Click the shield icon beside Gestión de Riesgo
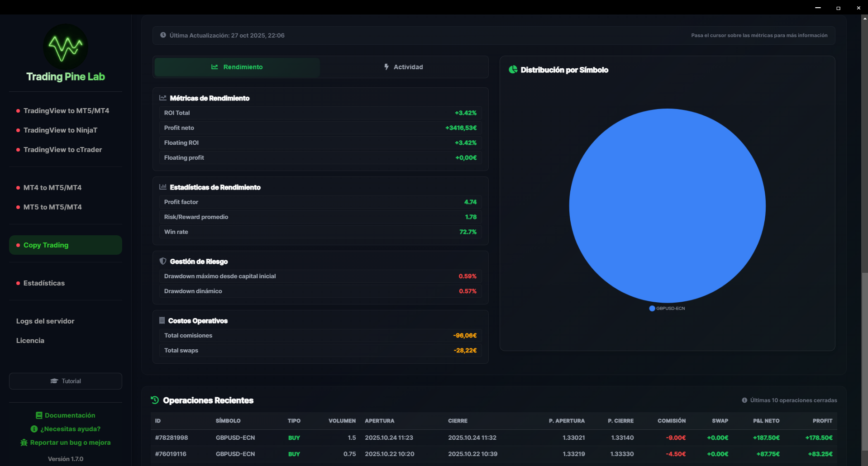868x466 pixels. pyautogui.click(x=163, y=262)
